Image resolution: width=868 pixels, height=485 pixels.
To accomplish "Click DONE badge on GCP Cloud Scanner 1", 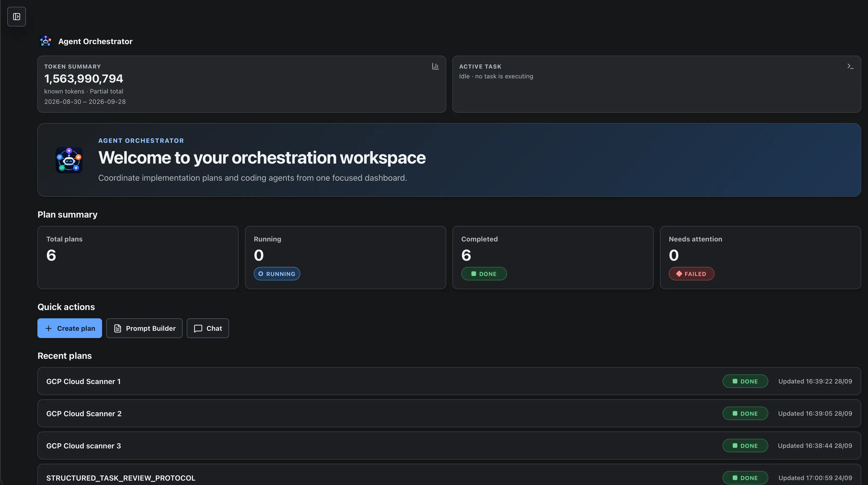I will (x=745, y=381).
